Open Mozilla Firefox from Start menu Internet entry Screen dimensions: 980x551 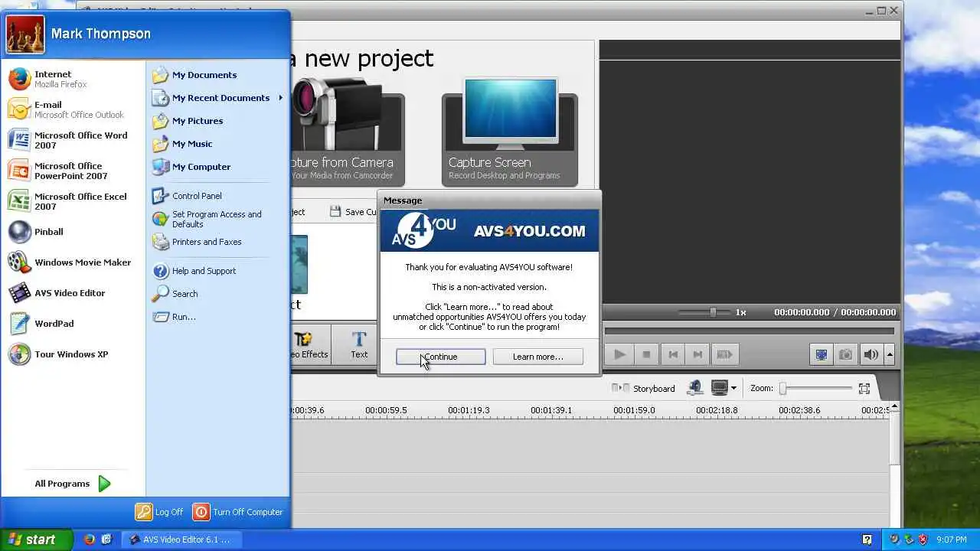(73, 79)
